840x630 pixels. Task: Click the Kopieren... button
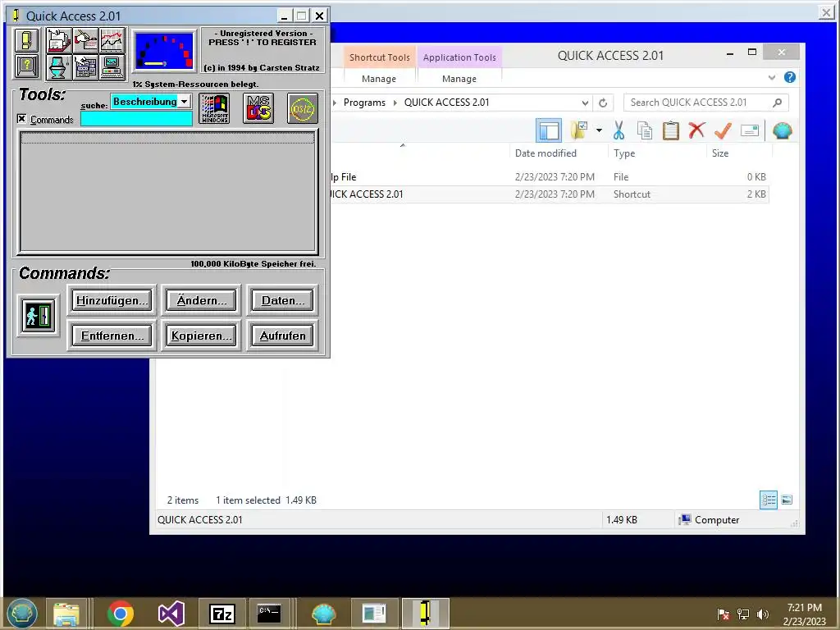[x=202, y=336]
